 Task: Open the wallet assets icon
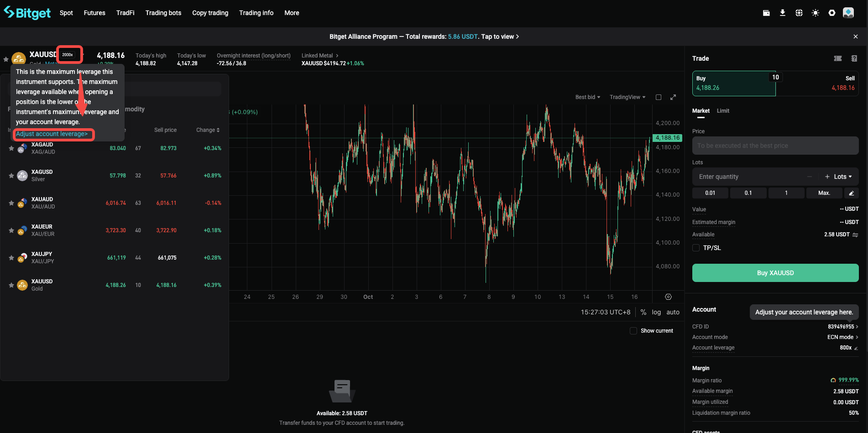tap(766, 13)
